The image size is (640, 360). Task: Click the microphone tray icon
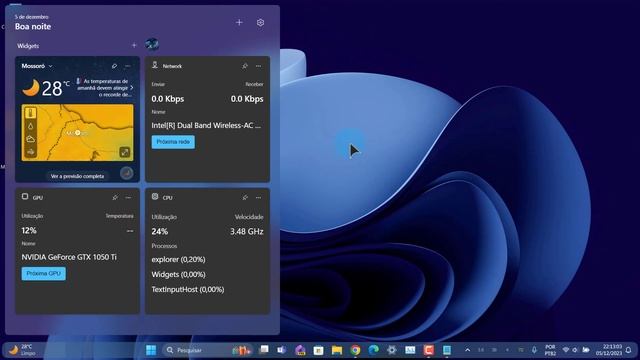[534, 350]
